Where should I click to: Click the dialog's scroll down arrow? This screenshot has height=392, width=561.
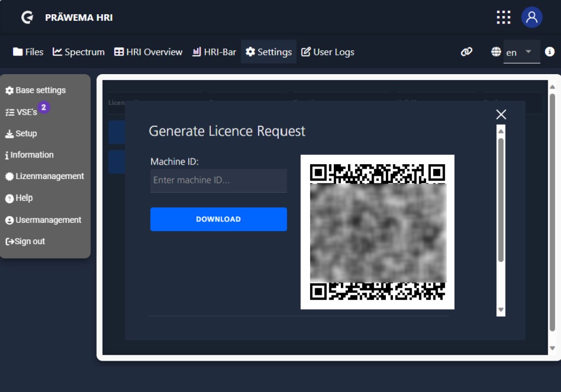501,310
